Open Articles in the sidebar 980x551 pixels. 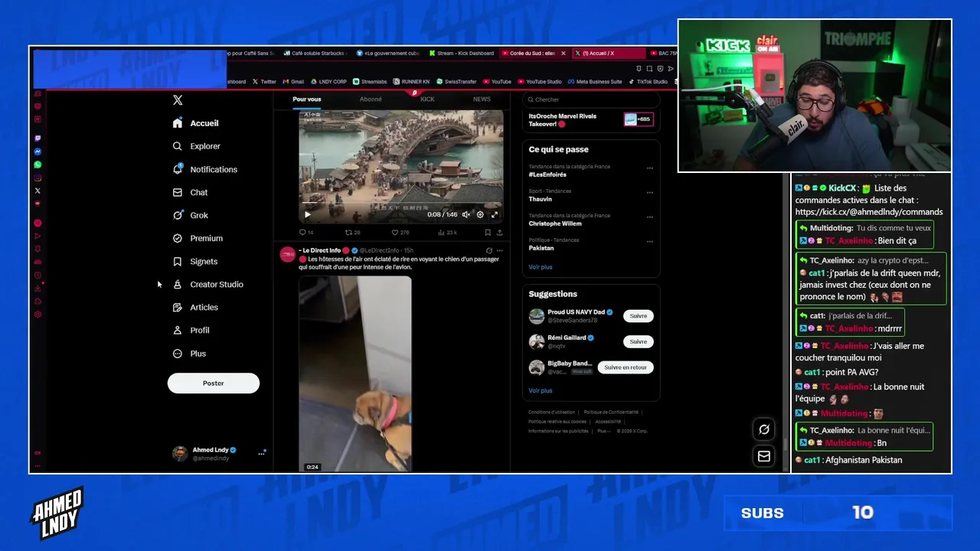click(195, 307)
